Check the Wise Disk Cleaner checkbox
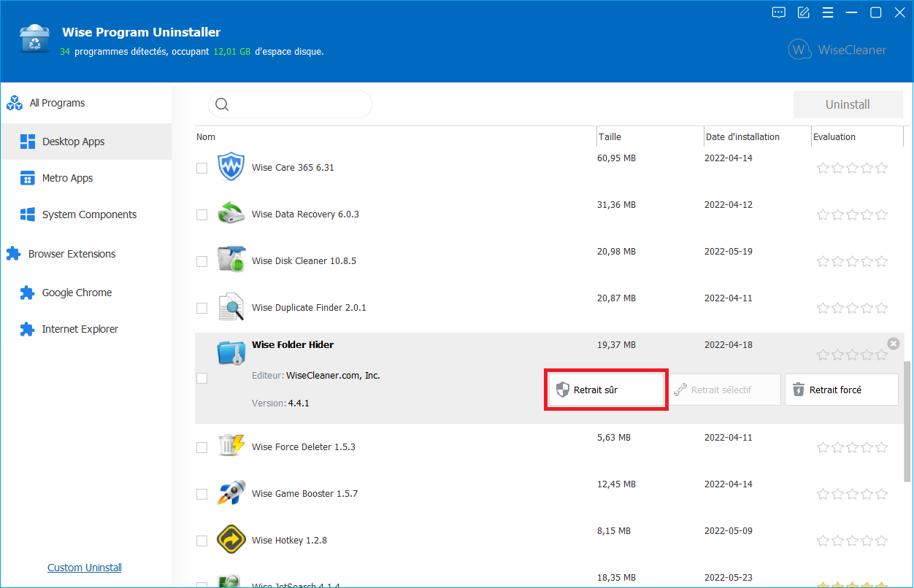Screen dimensions: 914x588 click(x=202, y=261)
